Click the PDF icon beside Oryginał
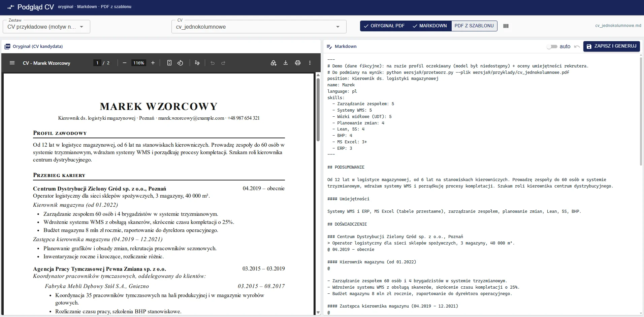 pos(7,47)
